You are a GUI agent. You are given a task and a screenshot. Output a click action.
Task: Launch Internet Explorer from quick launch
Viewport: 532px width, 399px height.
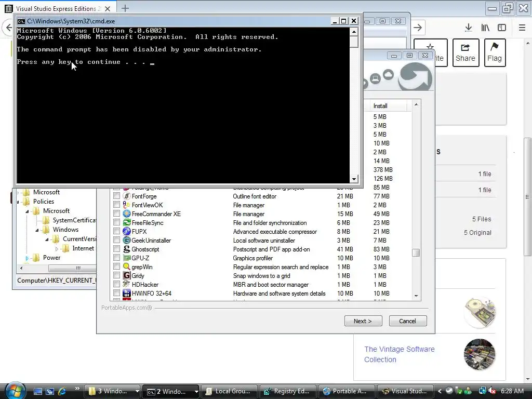click(x=62, y=391)
